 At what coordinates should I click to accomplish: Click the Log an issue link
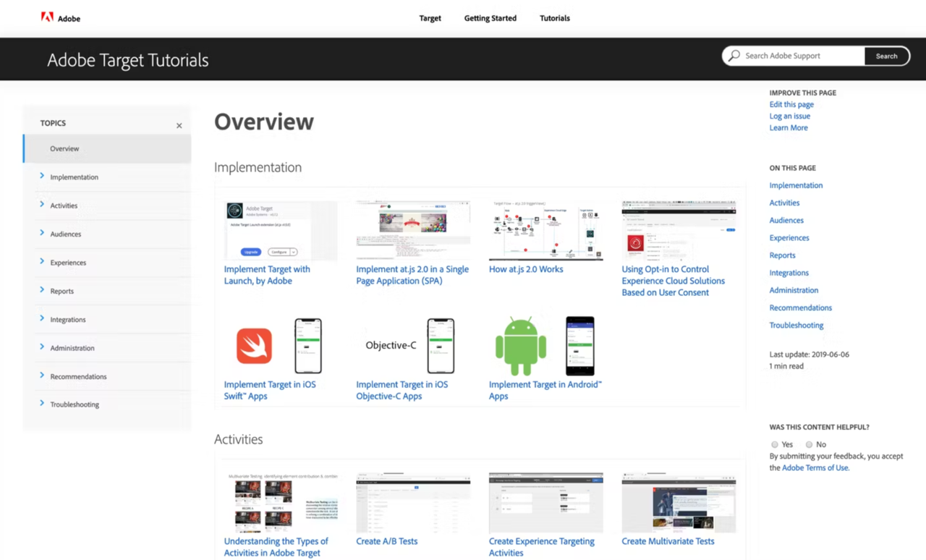point(790,116)
